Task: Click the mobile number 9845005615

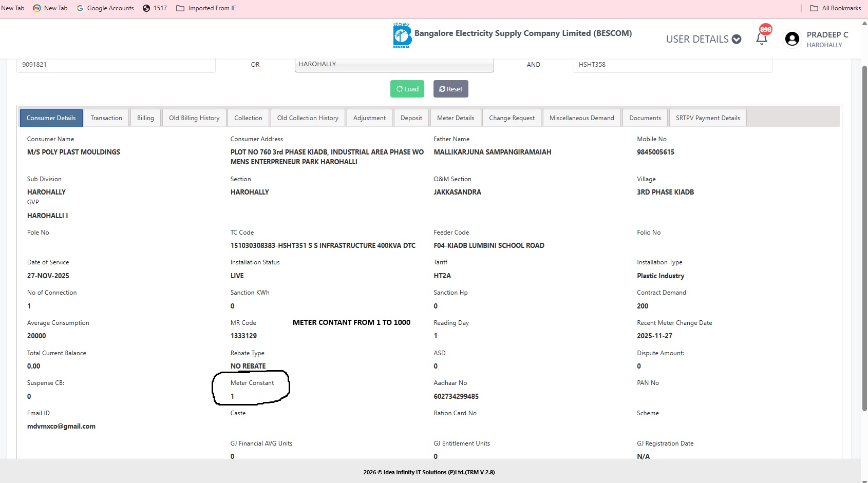Action: click(655, 152)
